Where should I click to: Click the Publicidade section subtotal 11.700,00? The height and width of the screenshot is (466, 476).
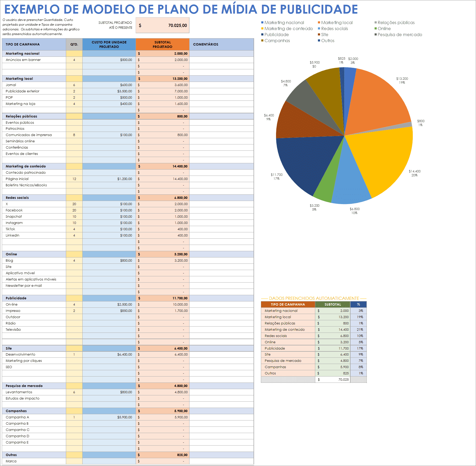click(162, 298)
